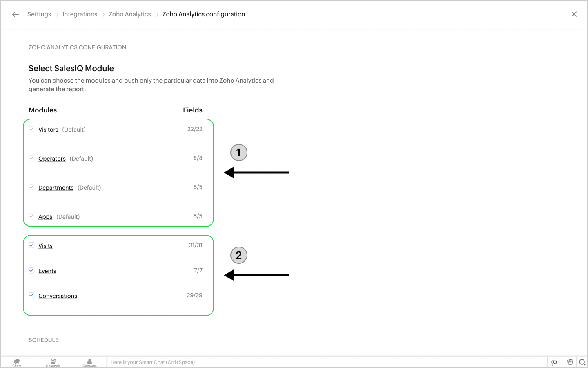The image size is (588, 368).
Task: Uncheck the Visits module checkbox
Action: [x=31, y=245]
